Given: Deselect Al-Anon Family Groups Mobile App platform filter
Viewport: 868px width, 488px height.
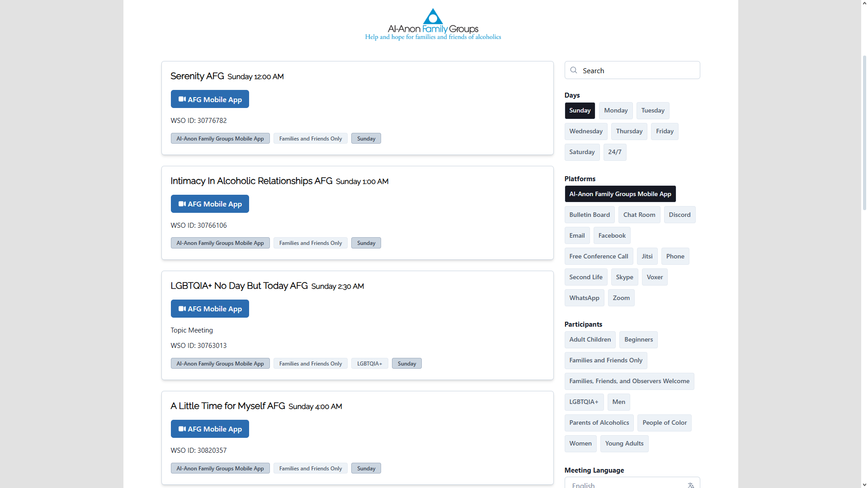Looking at the screenshot, I should pyautogui.click(x=620, y=194).
